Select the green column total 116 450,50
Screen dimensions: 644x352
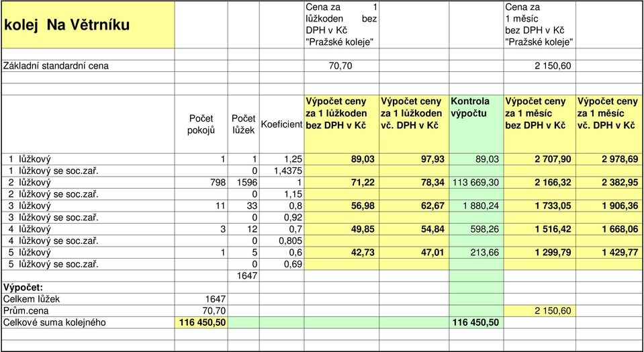pyautogui.click(x=476, y=322)
